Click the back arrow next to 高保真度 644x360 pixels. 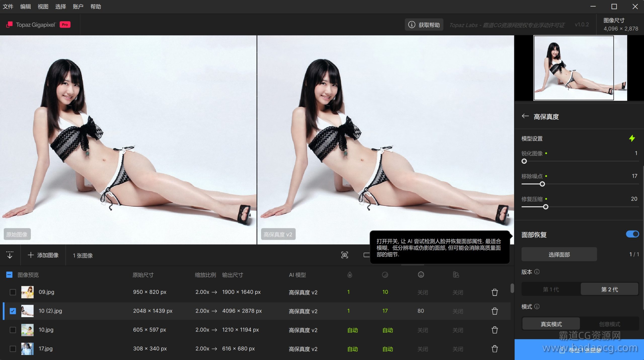[525, 116]
